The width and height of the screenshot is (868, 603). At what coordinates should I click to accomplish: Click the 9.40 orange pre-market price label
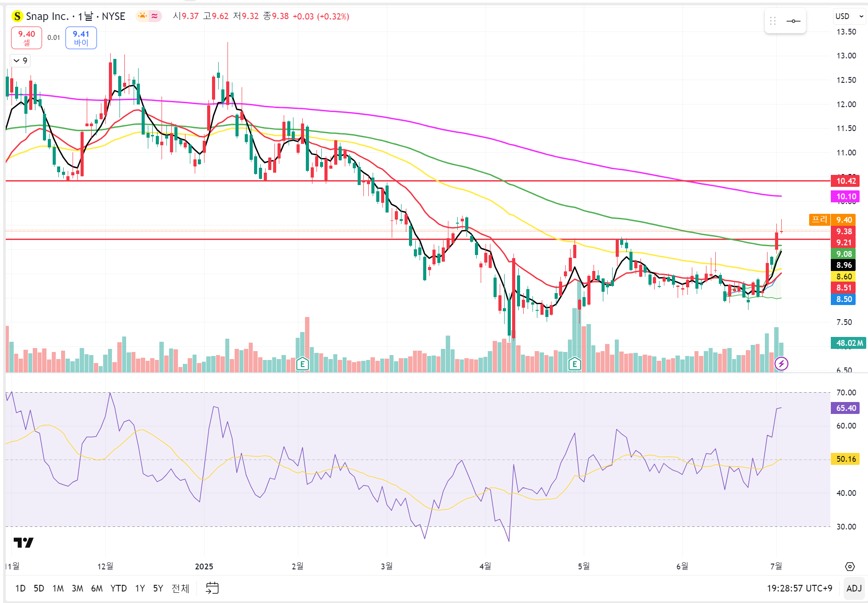[844, 220]
